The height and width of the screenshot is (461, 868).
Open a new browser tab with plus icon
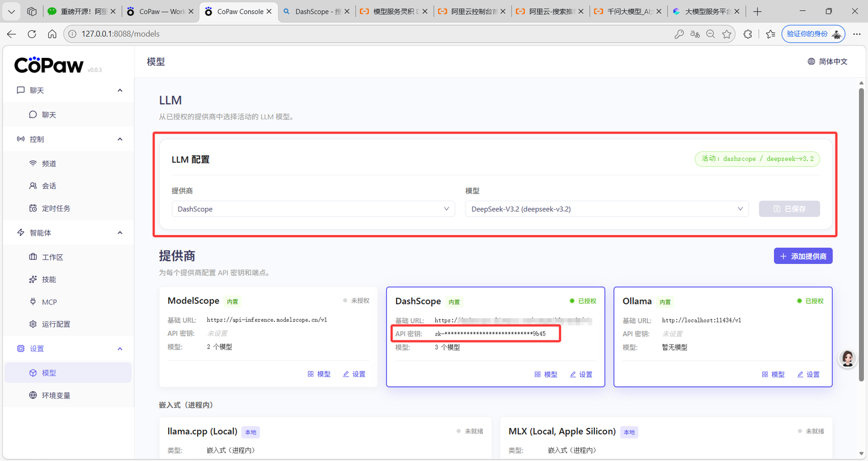click(x=758, y=11)
